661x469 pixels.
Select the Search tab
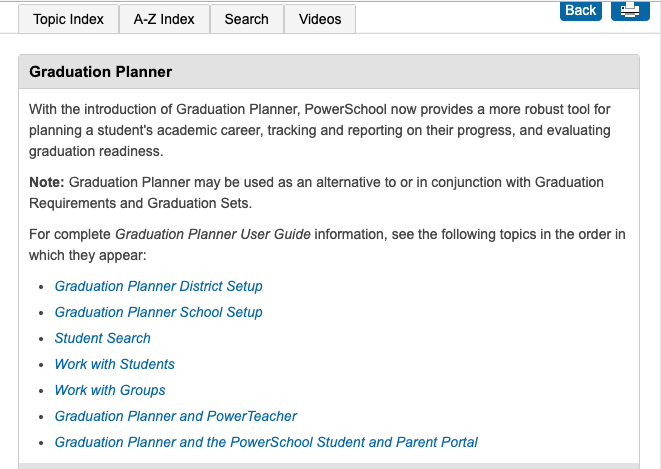click(x=246, y=19)
